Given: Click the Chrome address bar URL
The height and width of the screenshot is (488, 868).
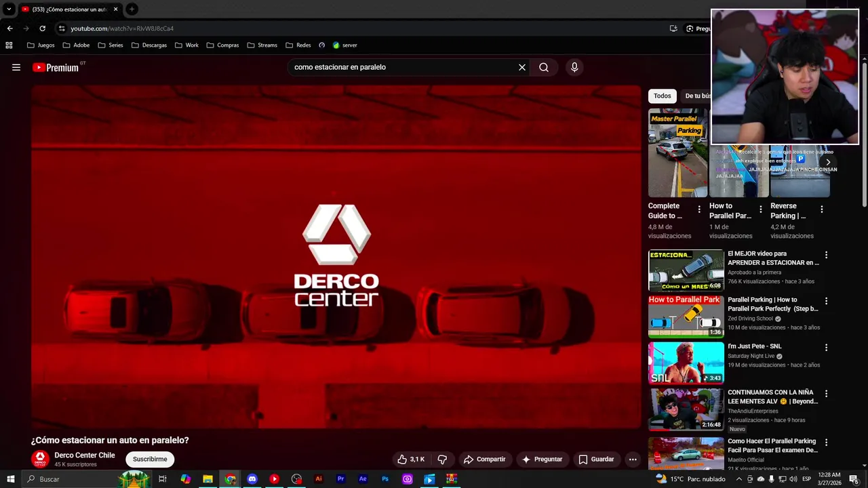Looking at the screenshot, I should pyautogui.click(x=122, y=28).
